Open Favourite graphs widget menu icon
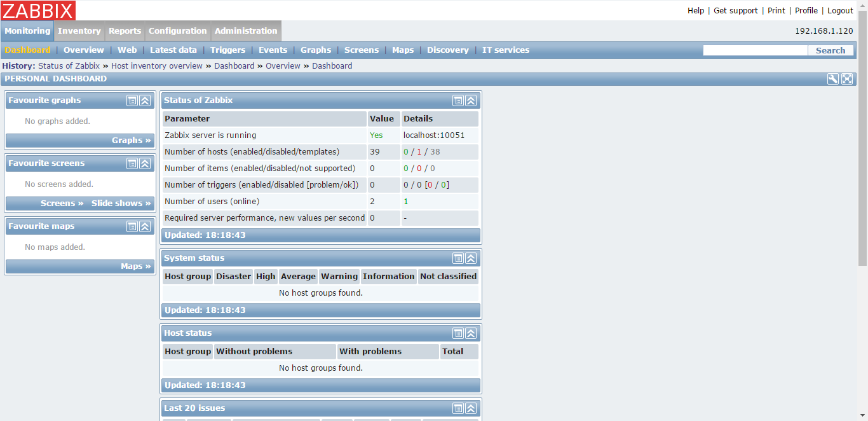The width and height of the screenshot is (868, 421). click(x=132, y=100)
